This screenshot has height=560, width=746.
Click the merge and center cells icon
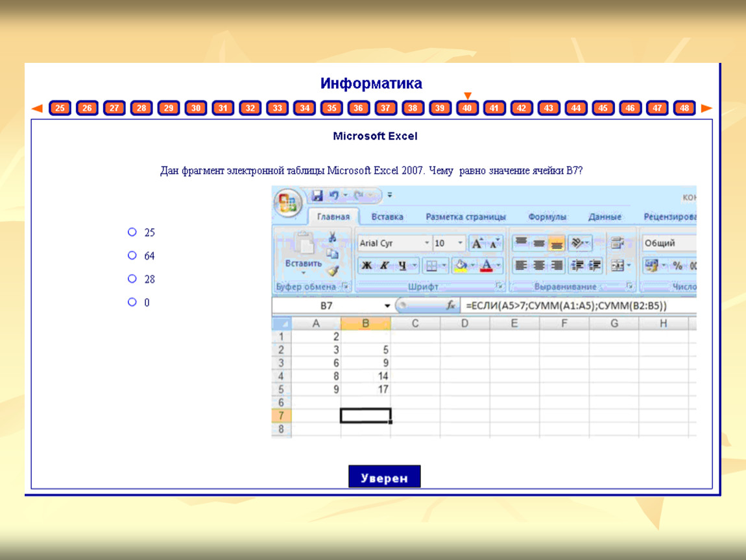point(618,265)
